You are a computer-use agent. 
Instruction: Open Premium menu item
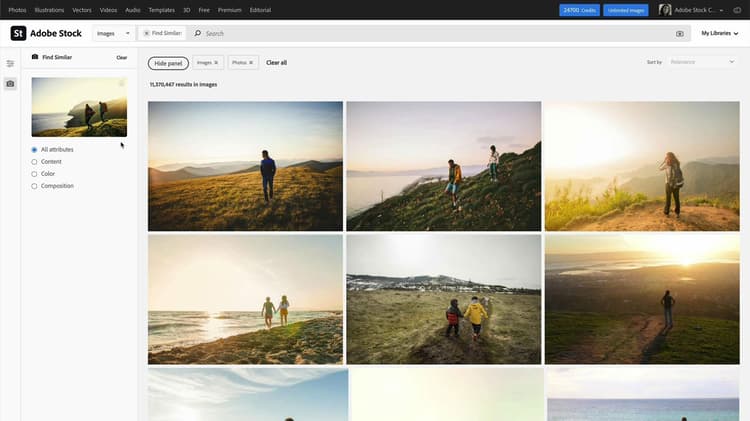point(230,10)
